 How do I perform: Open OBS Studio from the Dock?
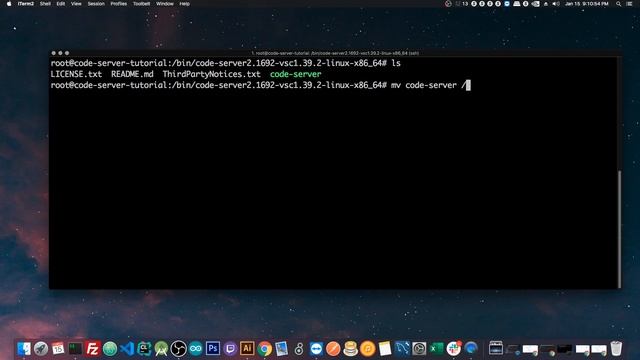178,349
